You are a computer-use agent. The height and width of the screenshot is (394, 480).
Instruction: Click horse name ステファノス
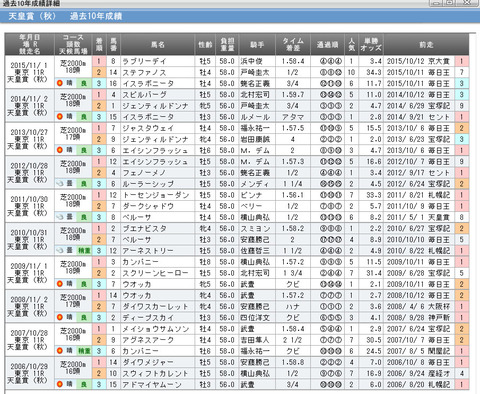(x=144, y=72)
